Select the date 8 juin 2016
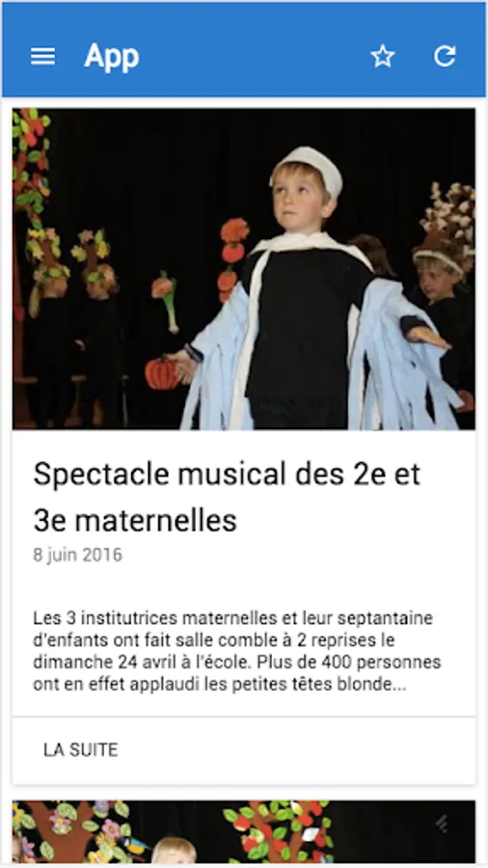 click(77, 555)
